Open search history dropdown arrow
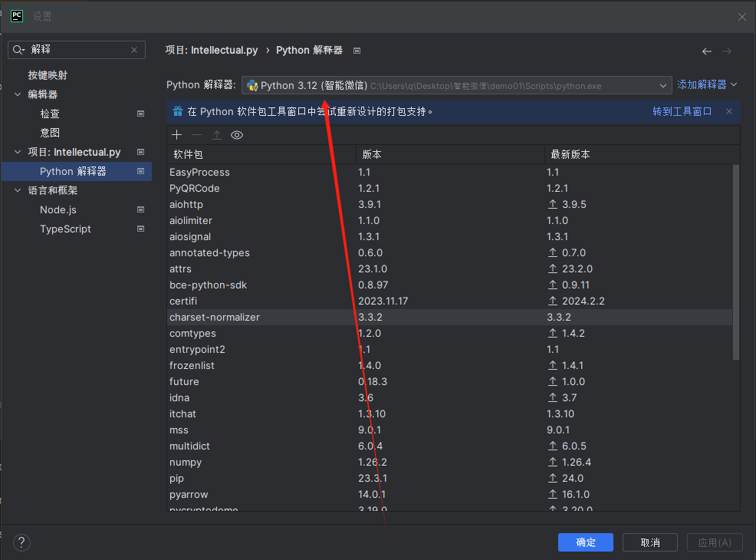The height and width of the screenshot is (560, 756). [x=23, y=50]
